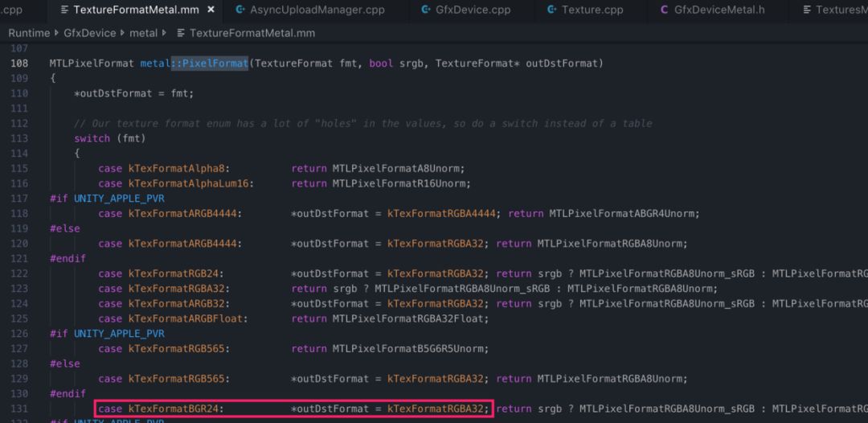
Task: Click kTexFormatRGBA32 case label on line 123
Action: click(x=177, y=289)
